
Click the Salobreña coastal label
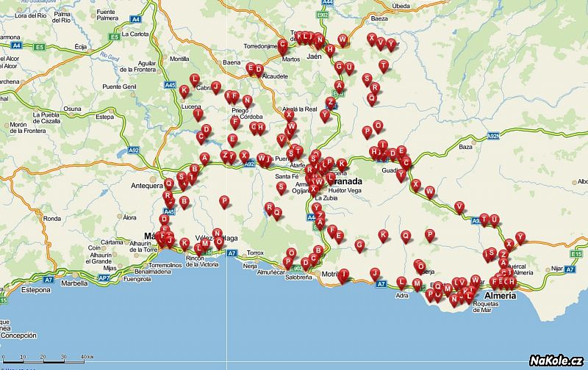point(298,277)
